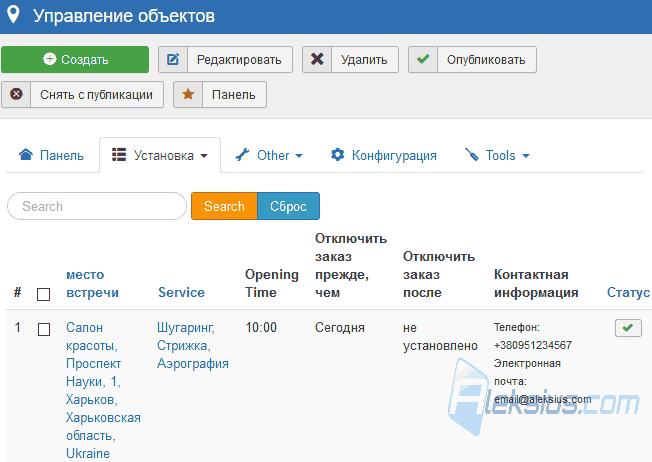Click the blue Сброс reset button

288,206
